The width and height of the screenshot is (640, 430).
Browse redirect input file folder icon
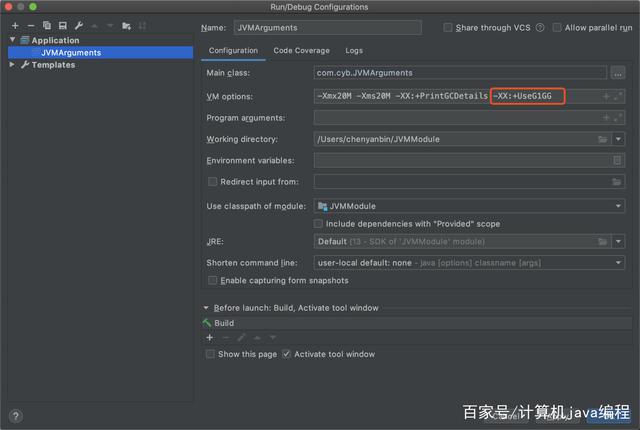coord(617,182)
